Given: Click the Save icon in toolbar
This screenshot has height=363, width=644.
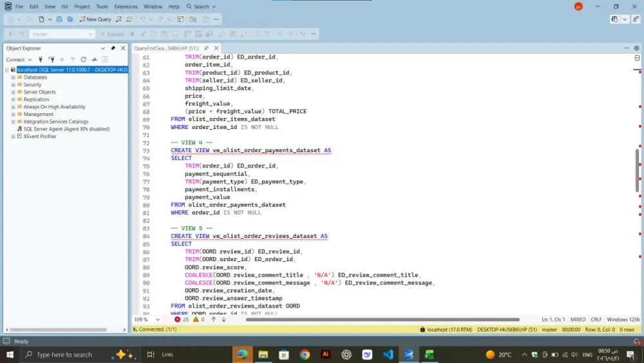Looking at the screenshot, I should pyautogui.click(x=59, y=19).
